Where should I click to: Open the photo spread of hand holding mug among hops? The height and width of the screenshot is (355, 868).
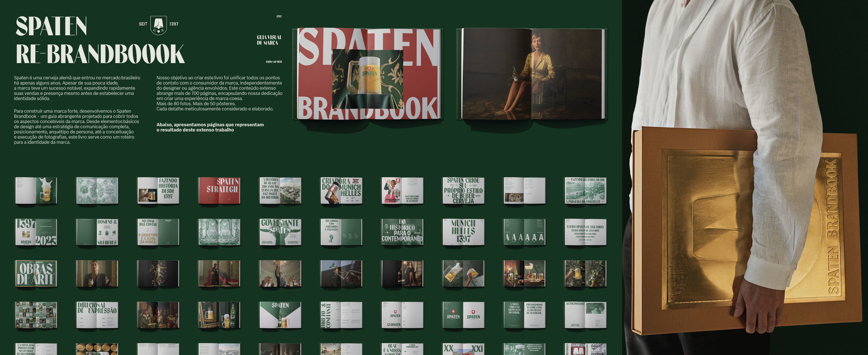pos(585,274)
